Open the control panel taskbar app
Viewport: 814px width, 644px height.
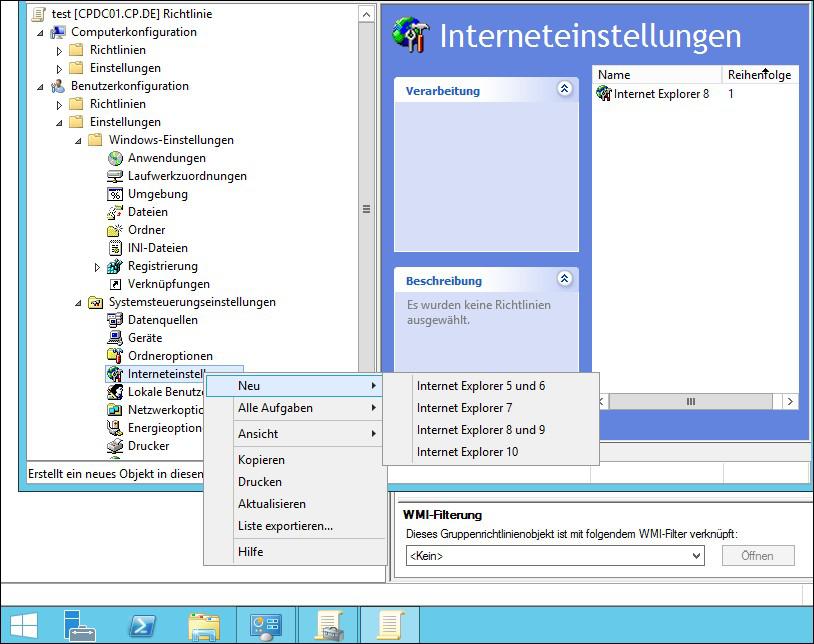pos(266,626)
